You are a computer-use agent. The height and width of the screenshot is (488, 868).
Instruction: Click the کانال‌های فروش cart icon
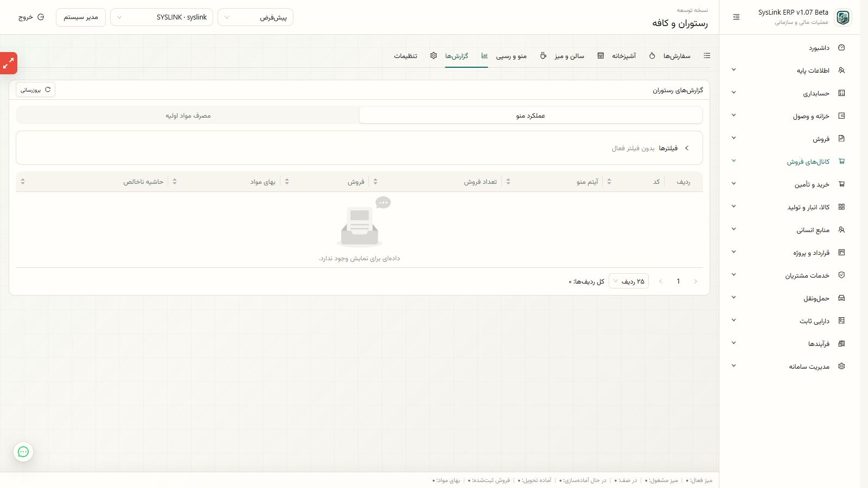(x=841, y=162)
